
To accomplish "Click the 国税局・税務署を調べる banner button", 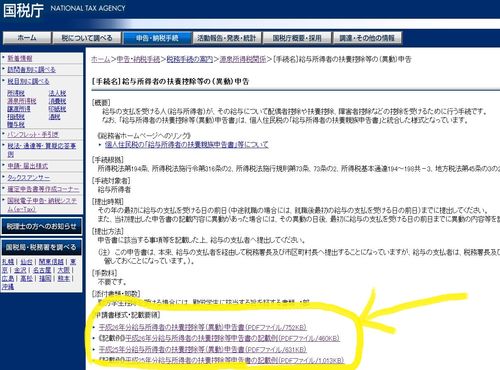I will [x=42, y=247].
